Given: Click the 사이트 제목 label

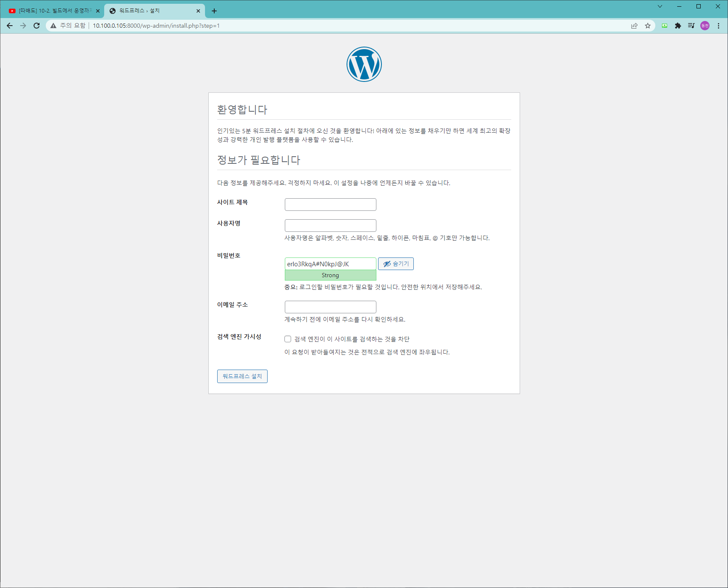Looking at the screenshot, I should [232, 202].
